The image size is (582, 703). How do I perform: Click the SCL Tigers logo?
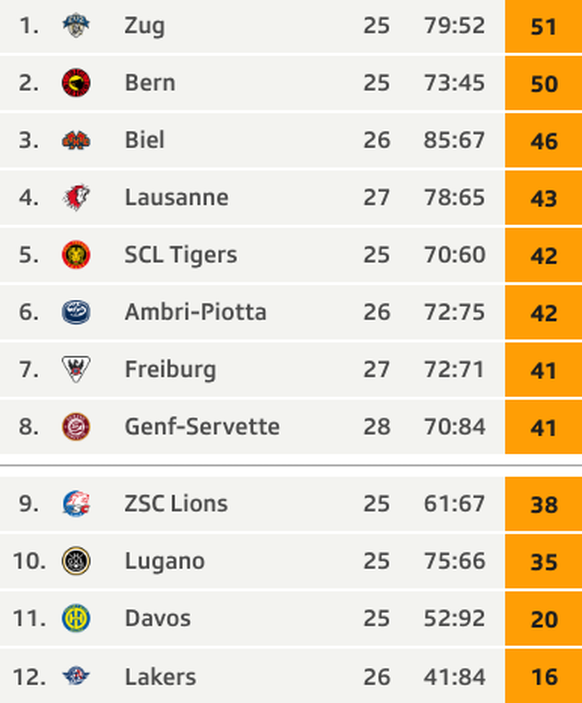(x=76, y=255)
